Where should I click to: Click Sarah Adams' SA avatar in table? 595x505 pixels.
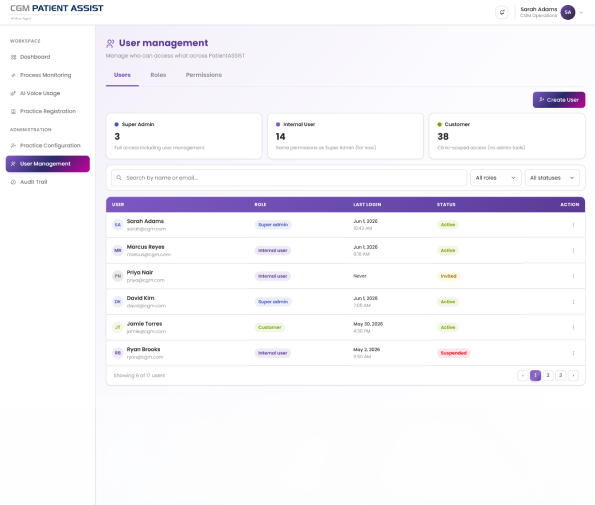pyautogui.click(x=118, y=225)
